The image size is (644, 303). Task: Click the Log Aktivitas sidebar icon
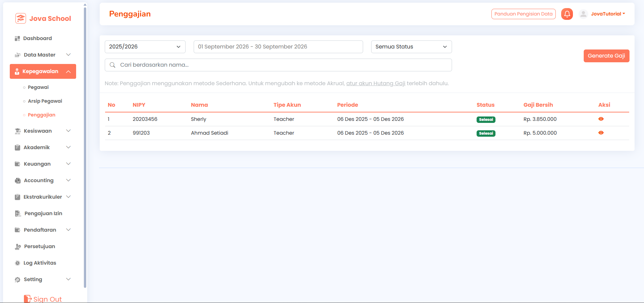point(18,263)
